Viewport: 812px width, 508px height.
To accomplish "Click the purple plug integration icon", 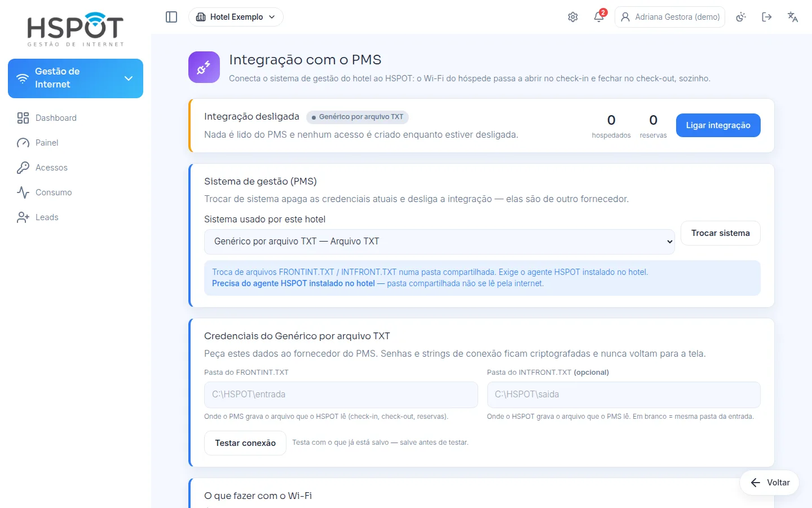I will click(204, 67).
